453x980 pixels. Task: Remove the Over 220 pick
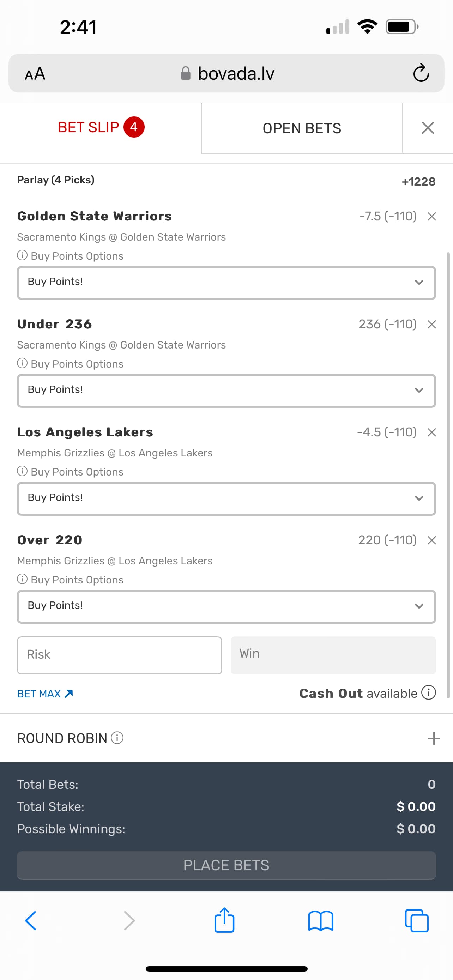(x=431, y=540)
